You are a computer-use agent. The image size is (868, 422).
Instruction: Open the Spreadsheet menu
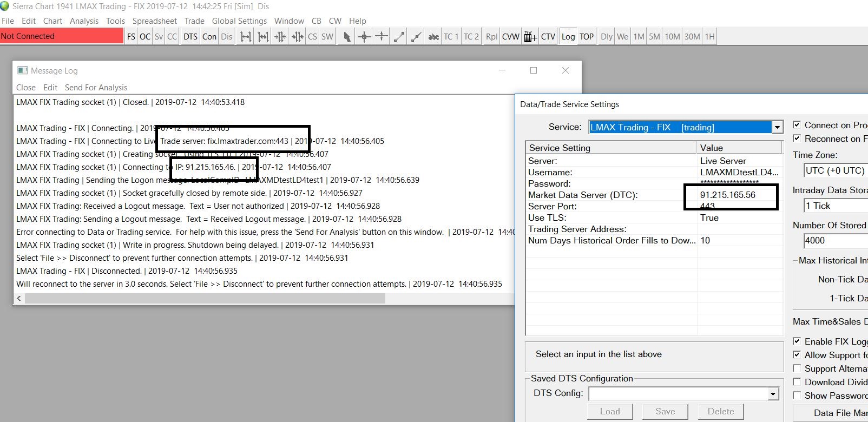point(155,21)
